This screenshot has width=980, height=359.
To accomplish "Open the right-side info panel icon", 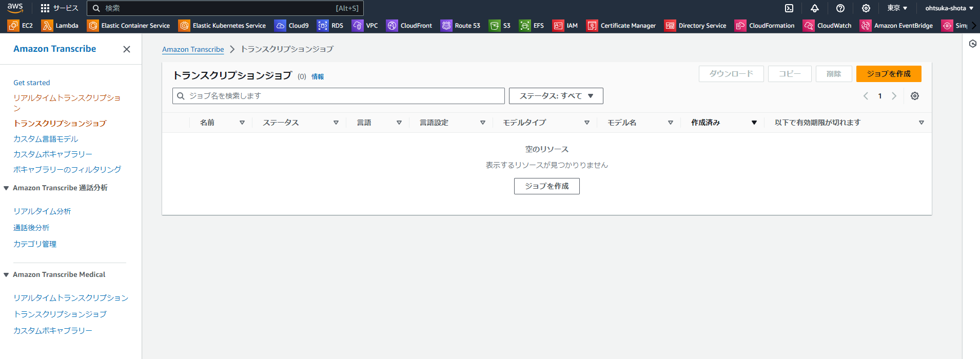I will click(972, 44).
